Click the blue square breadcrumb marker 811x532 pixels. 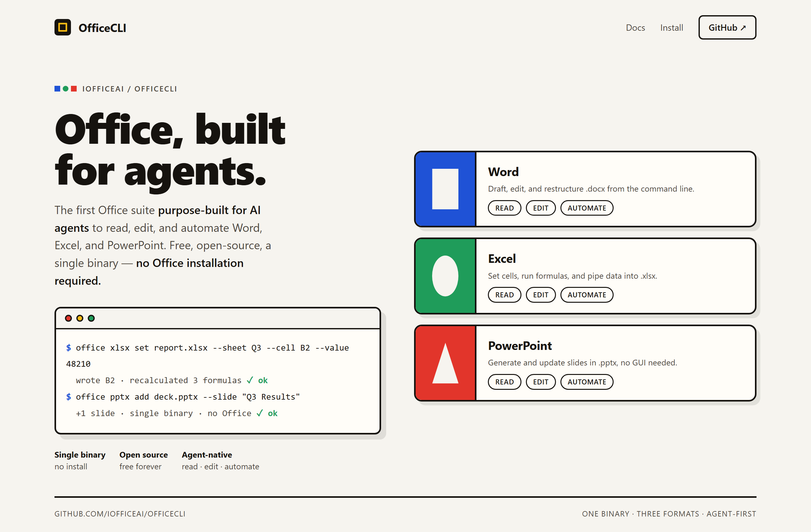[57, 89]
